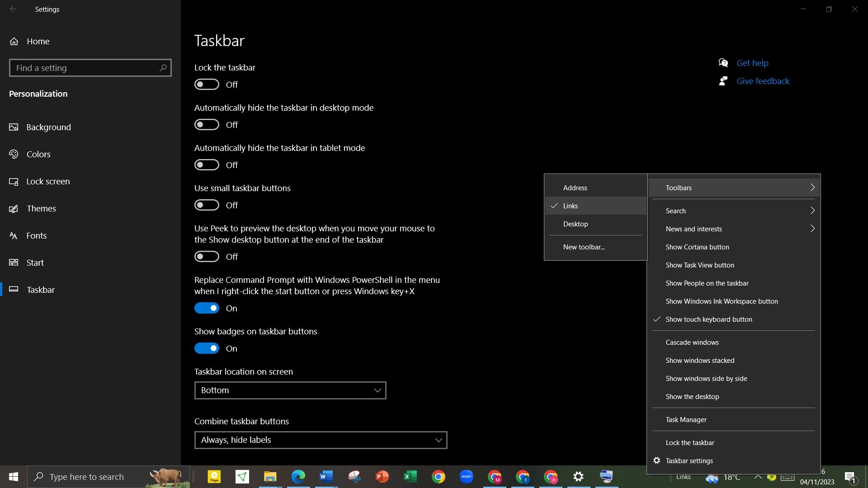The height and width of the screenshot is (488, 868).
Task: Enable Use small taskbar buttons
Action: (207, 205)
